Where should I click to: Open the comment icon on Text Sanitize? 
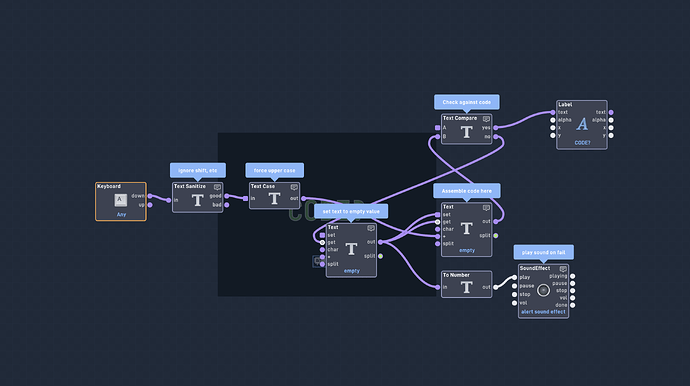coord(217,187)
